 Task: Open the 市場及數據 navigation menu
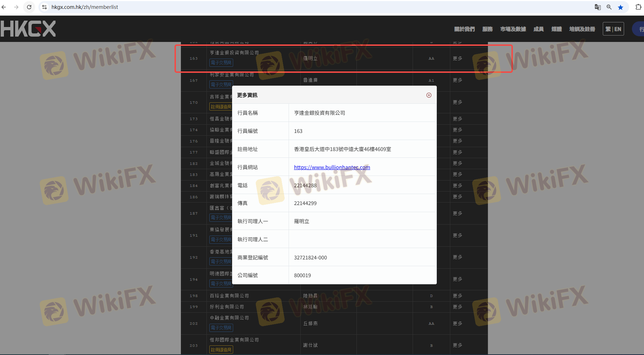[x=513, y=29]
